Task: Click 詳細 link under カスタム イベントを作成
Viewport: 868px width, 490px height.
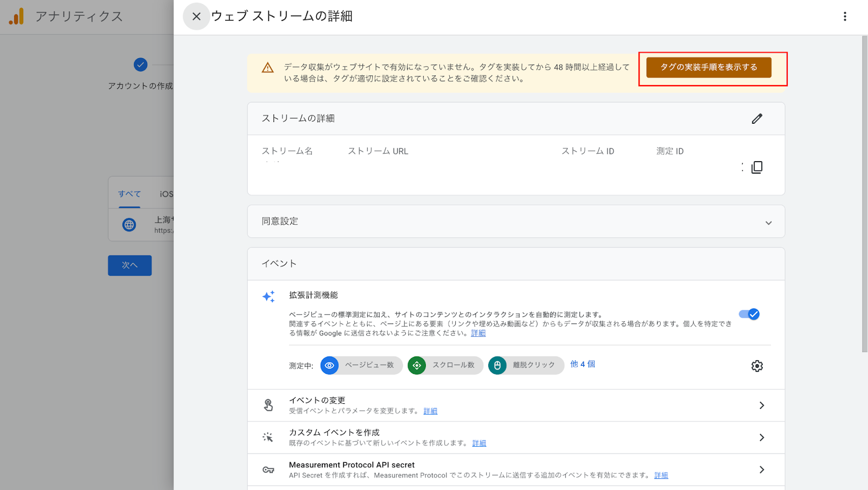Action: (479, 443)
